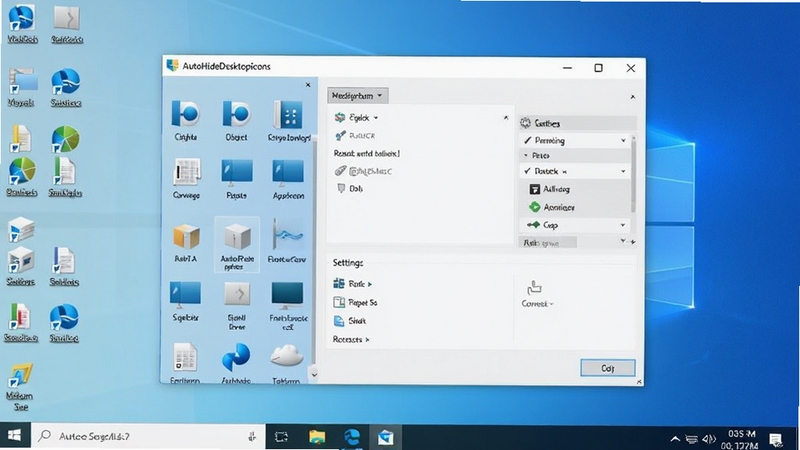Click the grayed chain link item below Resat
The height and width of the screenshot is (450, 800).
point(363,171)
